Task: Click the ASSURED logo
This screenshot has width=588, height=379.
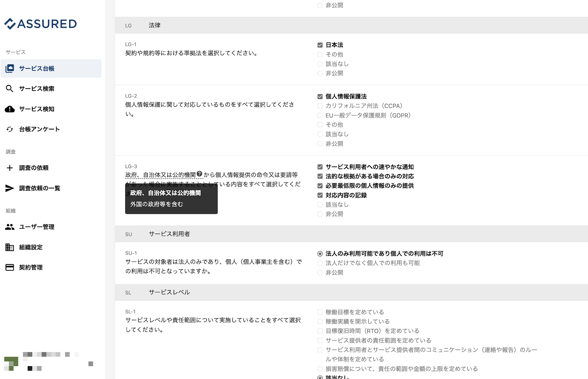Action: click(40, 24)
